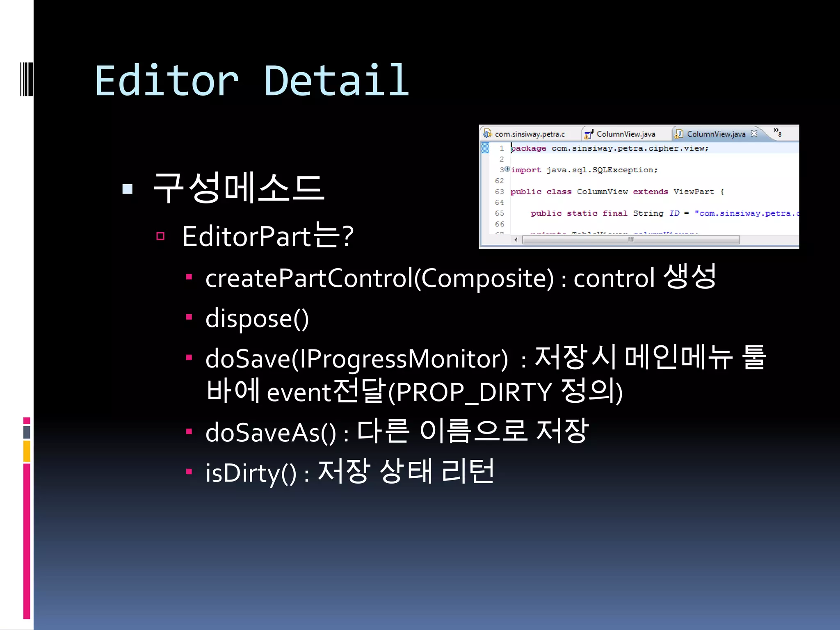
Task: Click line number 63 in the gutter
Action: point(499,192)
